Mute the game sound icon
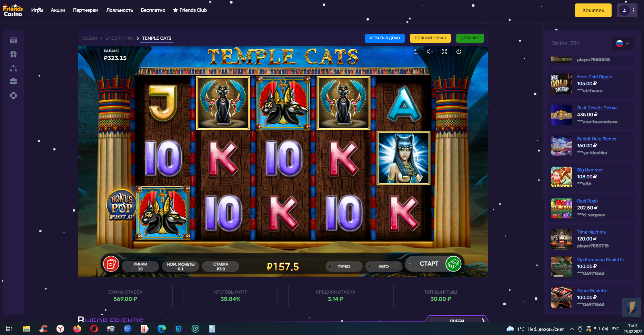This screenshot has width=644, height=335. pos(430,52)
